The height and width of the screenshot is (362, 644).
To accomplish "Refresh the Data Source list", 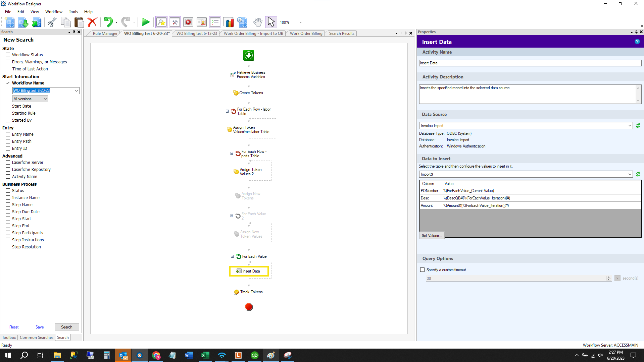I will click(x=638, y=126).
